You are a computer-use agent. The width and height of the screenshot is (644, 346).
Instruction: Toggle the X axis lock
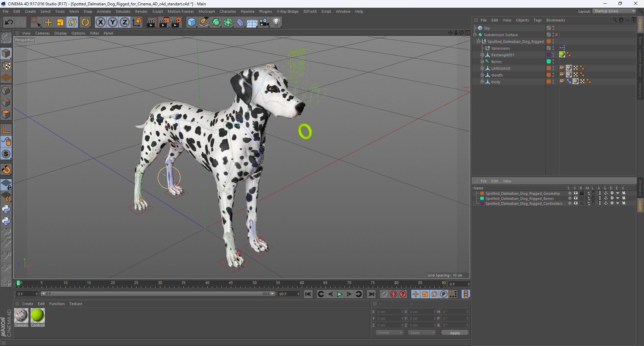point(100,22)
